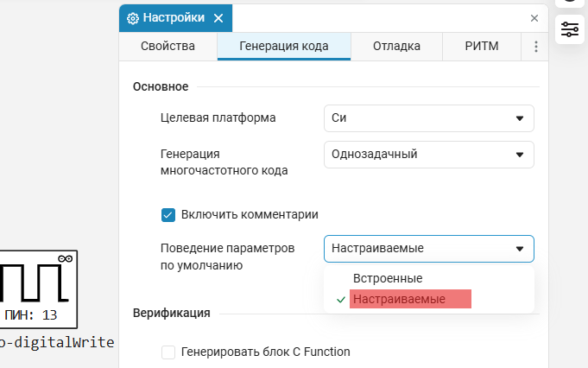Choose the Встроенные option in the list
Viewport: 588px width, 368px height.
[387, 278]
